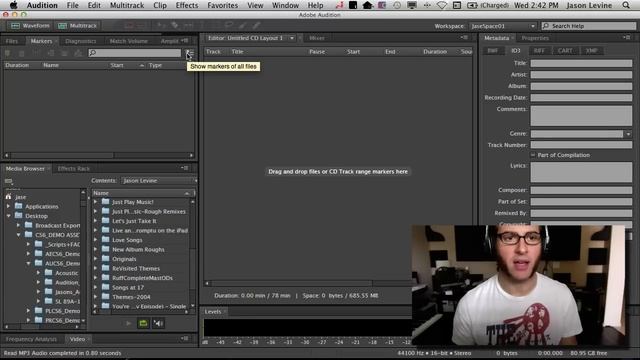Expand the Applications folder in tree
Screen dimensions: 640x360
[x=9, y=207]
